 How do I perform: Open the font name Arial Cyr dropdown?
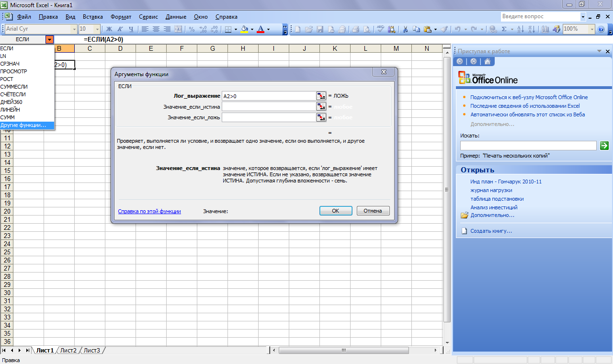pos(74,29)
